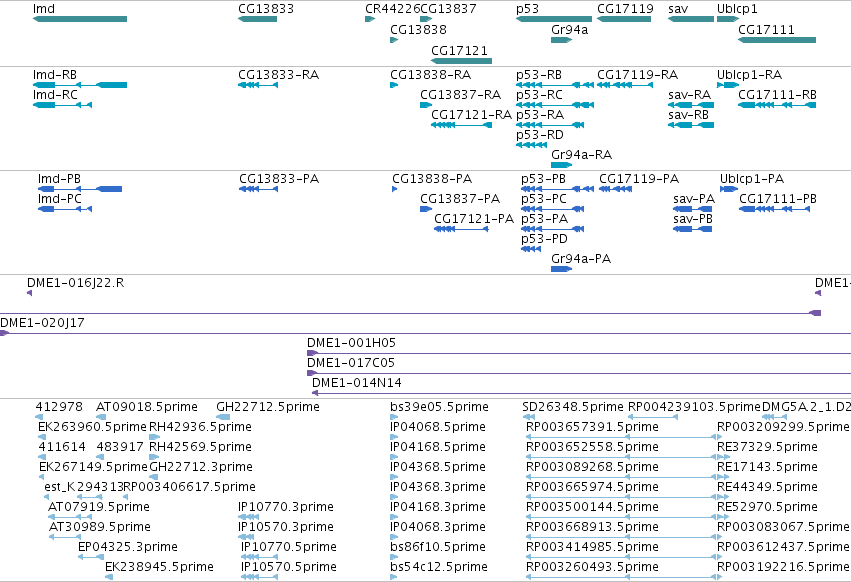Click the CR44226 gene label
The image size is (851, 582).
(x=392, y=9)
